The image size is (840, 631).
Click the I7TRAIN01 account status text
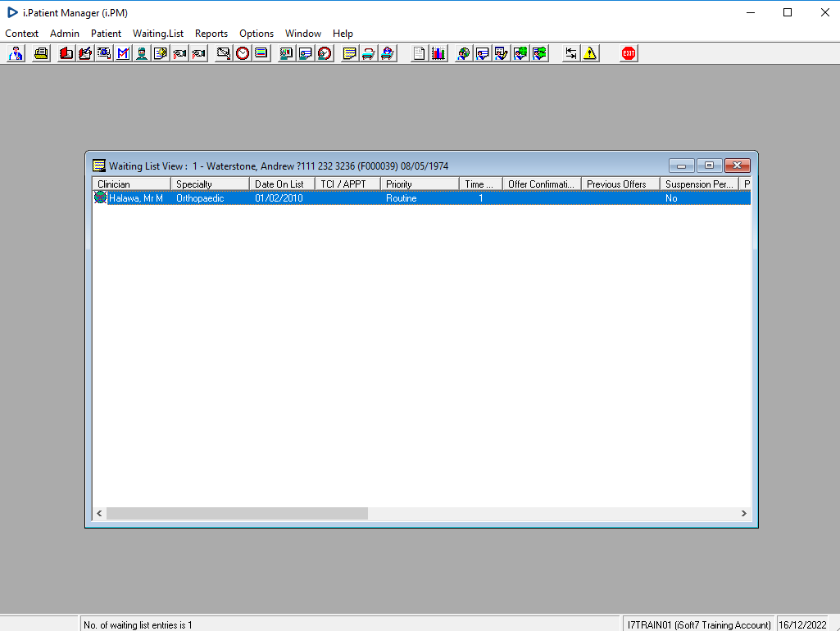point(699,625)
